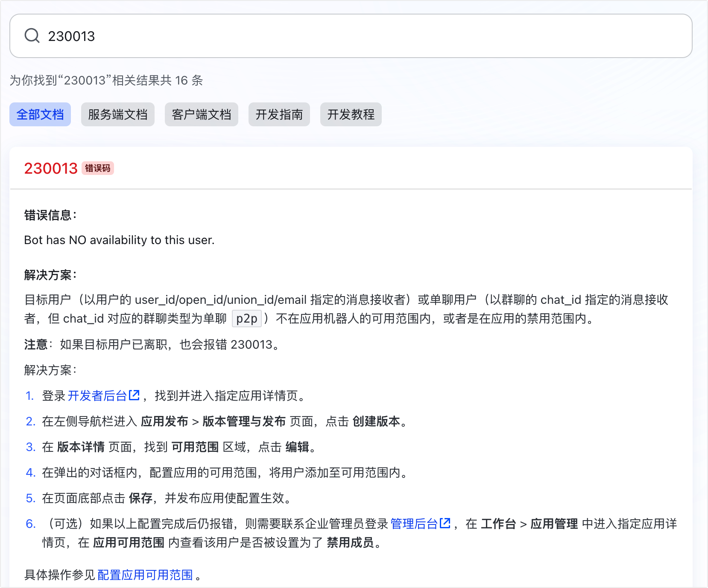
Task: Filter results by 开发指南
Action: [279, 114]
